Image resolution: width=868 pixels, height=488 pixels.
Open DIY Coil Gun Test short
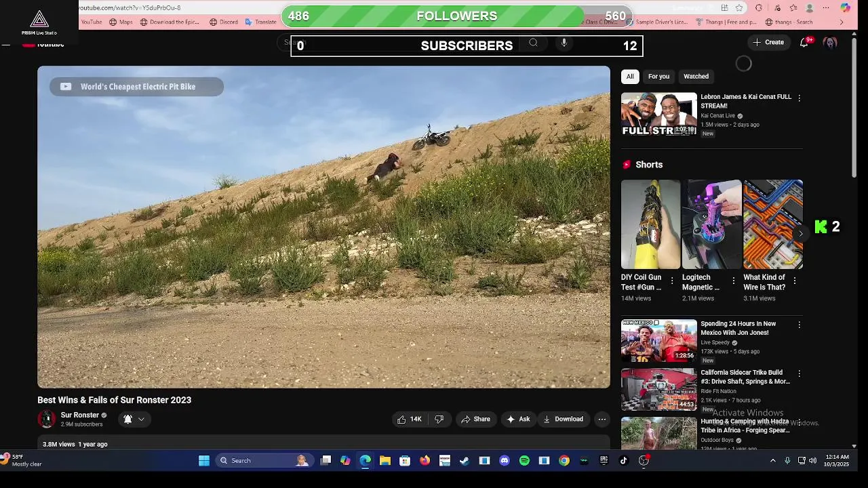click(650, 224)
